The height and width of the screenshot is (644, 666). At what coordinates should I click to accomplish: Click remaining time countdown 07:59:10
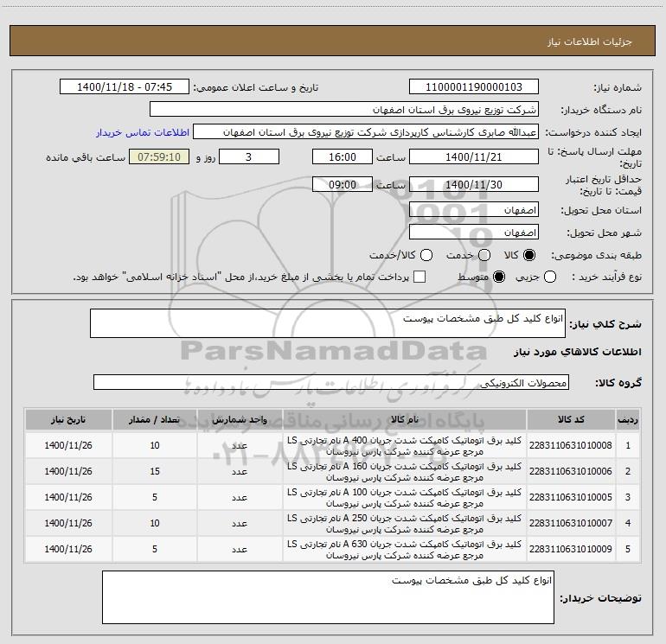(159, 156)
